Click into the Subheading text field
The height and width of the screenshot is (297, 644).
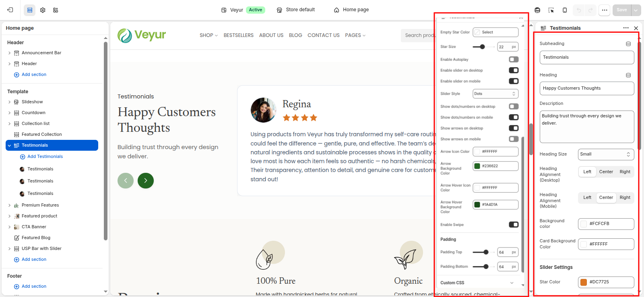coord(587,57)
